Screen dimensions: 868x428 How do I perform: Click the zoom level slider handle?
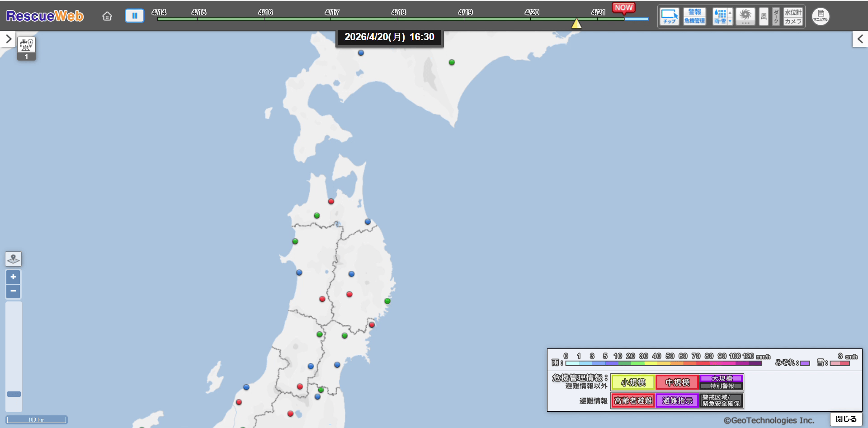[x=14, y=394]
